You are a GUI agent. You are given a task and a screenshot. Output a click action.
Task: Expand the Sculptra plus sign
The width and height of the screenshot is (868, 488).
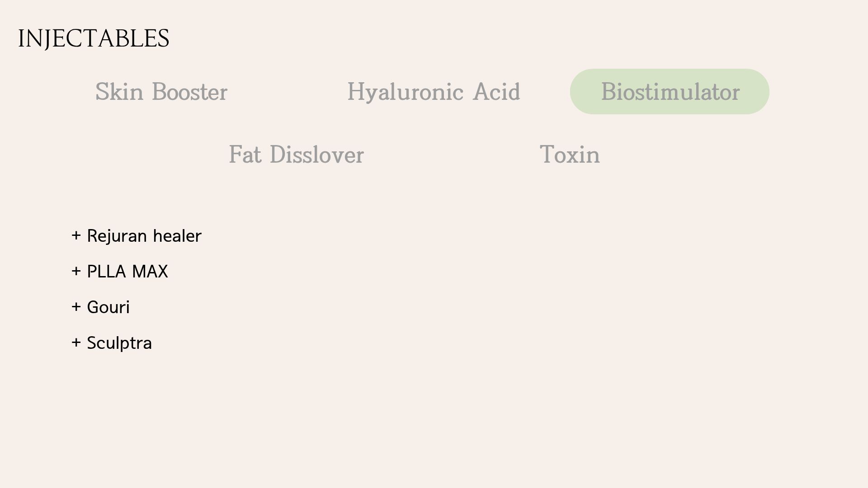click(76, 343)
